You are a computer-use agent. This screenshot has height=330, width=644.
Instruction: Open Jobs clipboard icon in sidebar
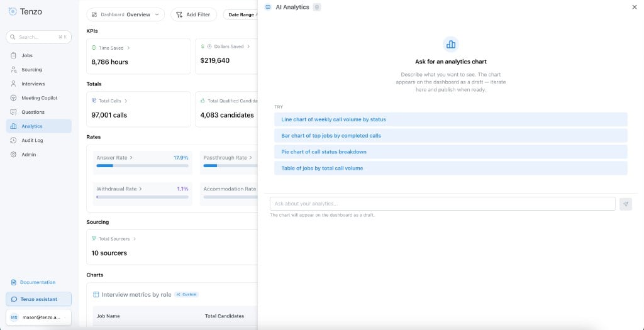[14, 55]
